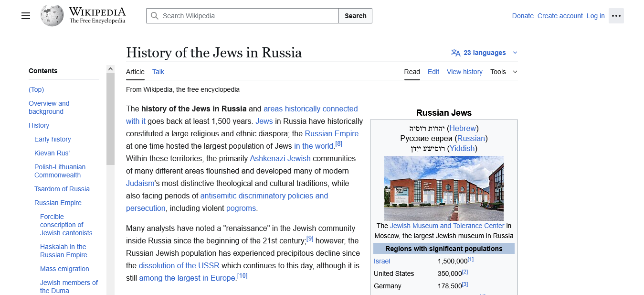Open the pogroms link
644x295 pixels.
point(241,208)
